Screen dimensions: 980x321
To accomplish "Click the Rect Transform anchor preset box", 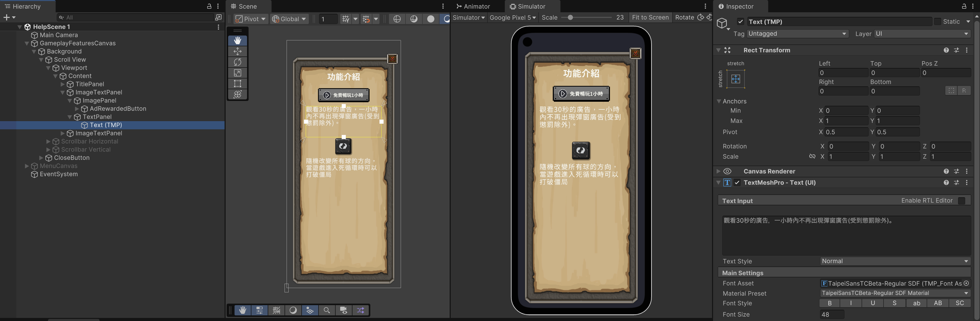I will (x=736, y=79).
